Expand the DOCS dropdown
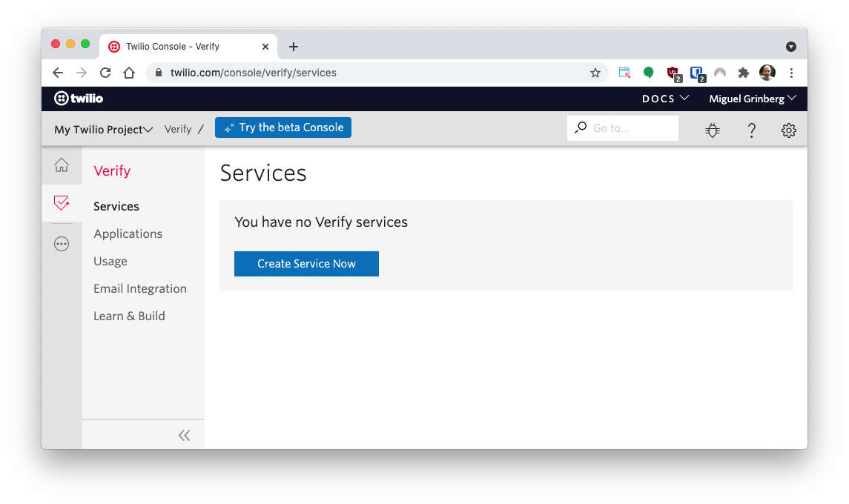This screenshot has height=504, width=849. pyautogui.click(x=665, y=99)
